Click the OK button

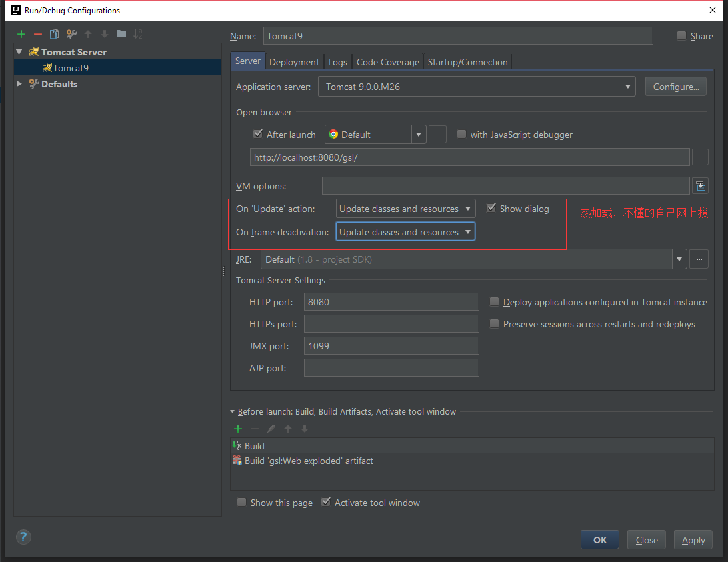click(x=600, y=540)
